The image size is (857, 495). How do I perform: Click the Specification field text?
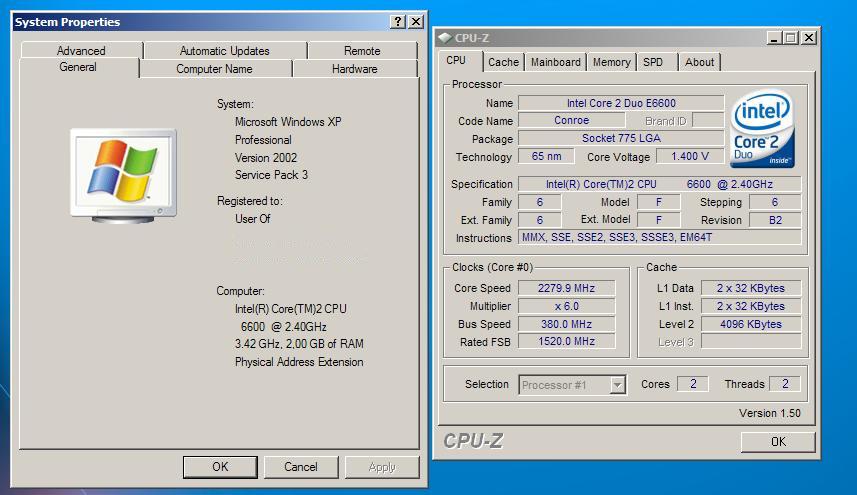point(660,184)
